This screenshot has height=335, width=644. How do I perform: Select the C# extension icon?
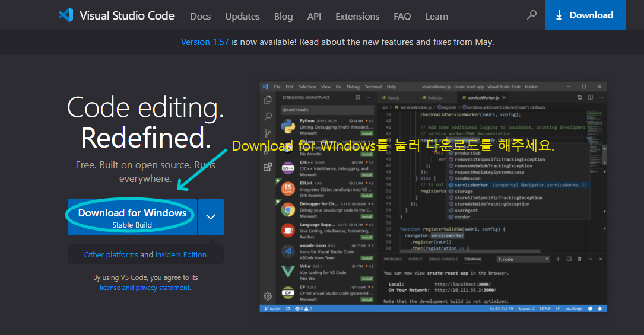coord(288,293)
